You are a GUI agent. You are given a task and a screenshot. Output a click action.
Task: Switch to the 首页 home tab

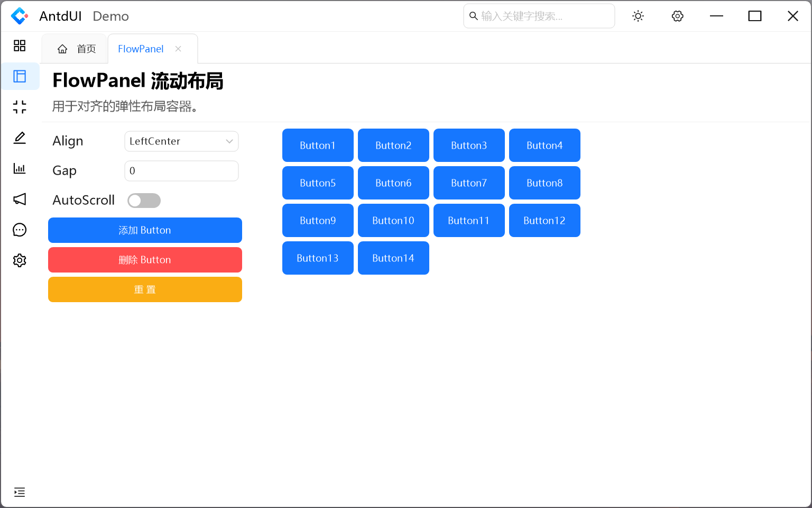77,49
